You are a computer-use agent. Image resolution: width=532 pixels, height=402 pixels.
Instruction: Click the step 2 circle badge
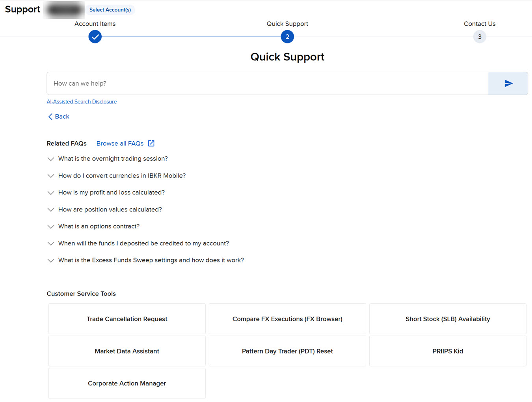click(287, 36)
